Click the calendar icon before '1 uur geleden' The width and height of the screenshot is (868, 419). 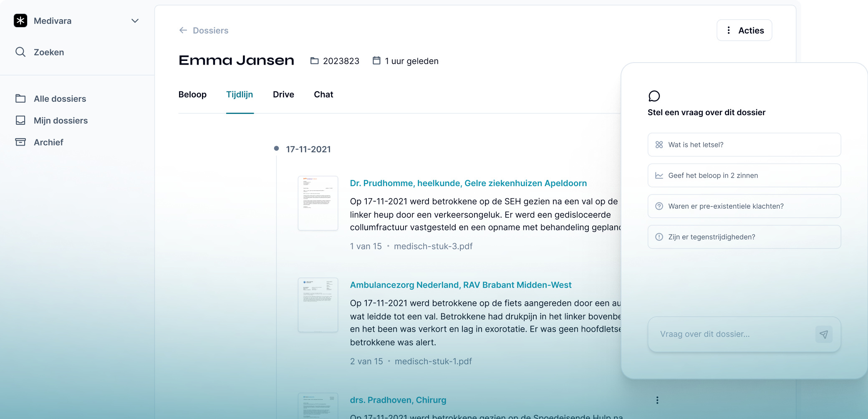[x=376, y=61]
